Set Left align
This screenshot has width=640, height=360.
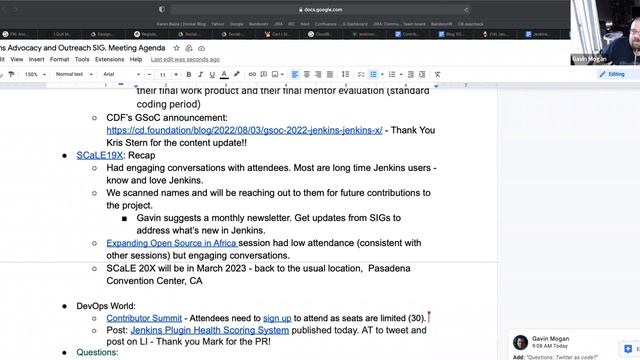point(295,74)
